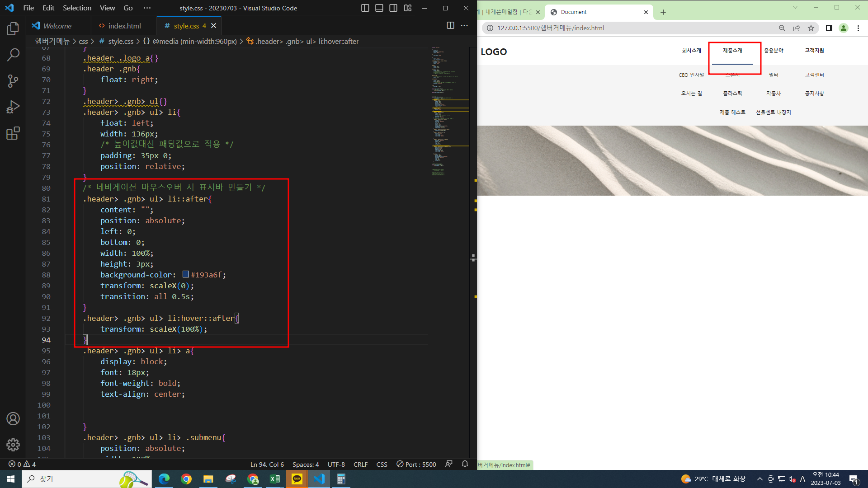Open the Source Control view
Image resolution: width=868 pixels, height=488 pixels.
point(13,81)
